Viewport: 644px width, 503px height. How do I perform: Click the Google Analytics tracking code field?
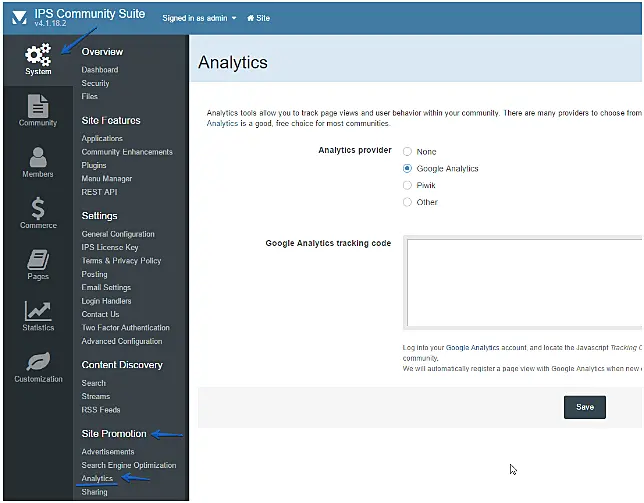[523, 281]
